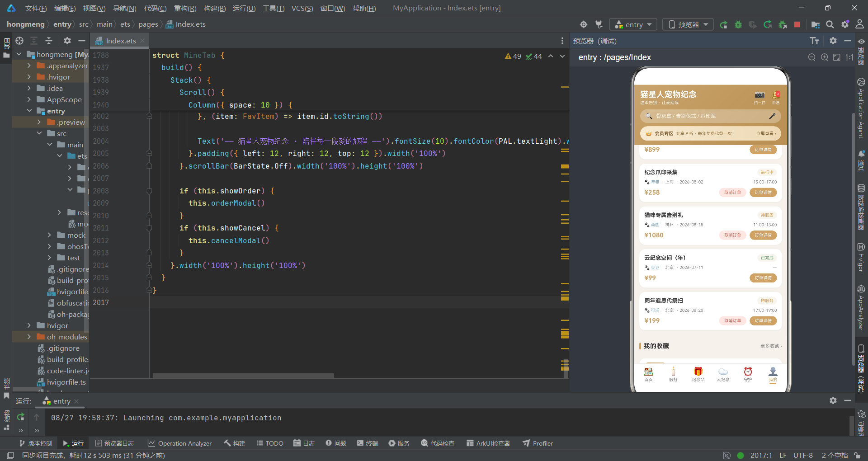868x461 pixels.
Task: Open the ArkUI检查器 tab
Action: coord(488,443)
